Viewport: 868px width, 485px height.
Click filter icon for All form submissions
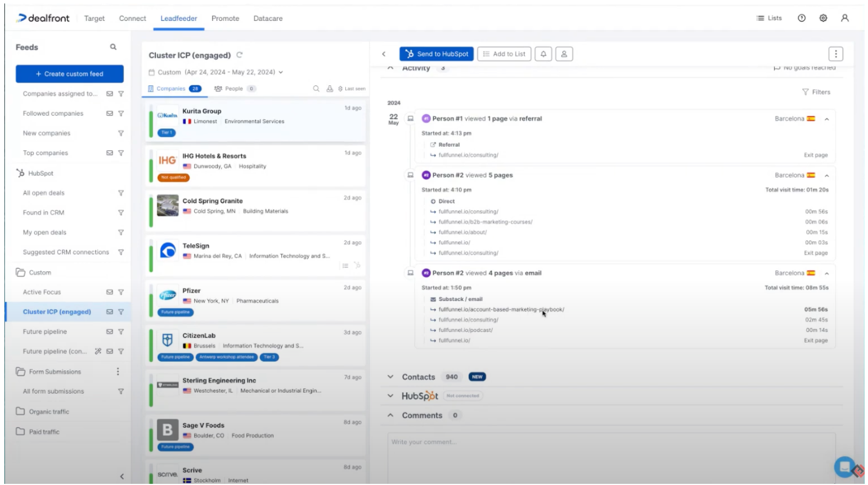point(121,391)
